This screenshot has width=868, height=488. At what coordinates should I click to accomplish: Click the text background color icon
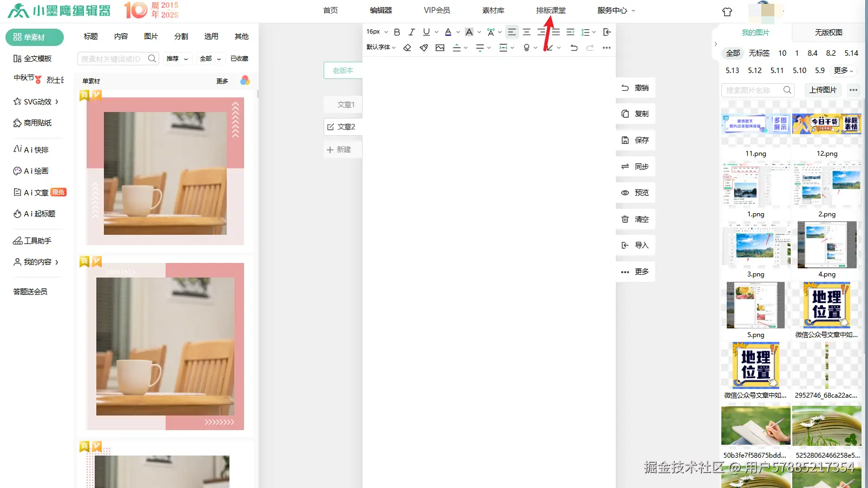click(x=469, y=32)
